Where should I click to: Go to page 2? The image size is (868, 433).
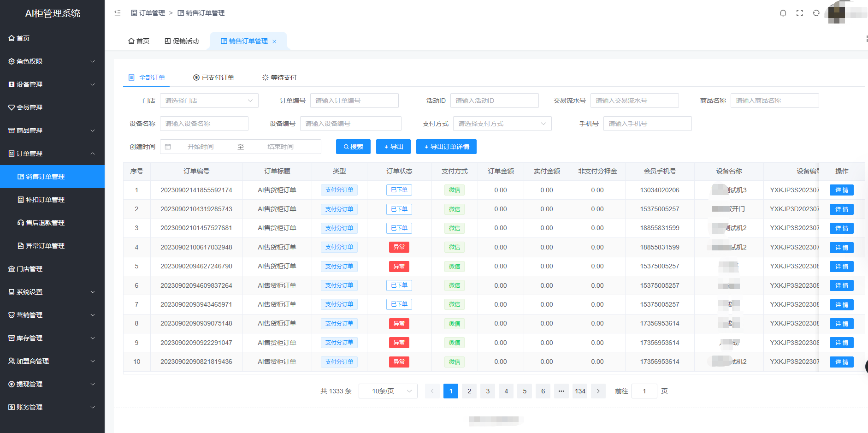click(469, 391)
